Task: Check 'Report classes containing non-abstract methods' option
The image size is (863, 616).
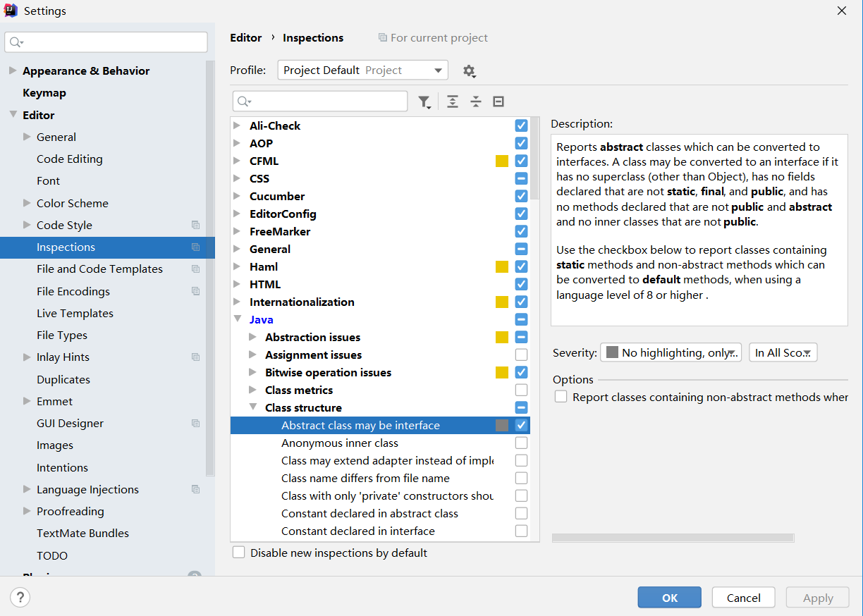Action: (x=561, y=397)
